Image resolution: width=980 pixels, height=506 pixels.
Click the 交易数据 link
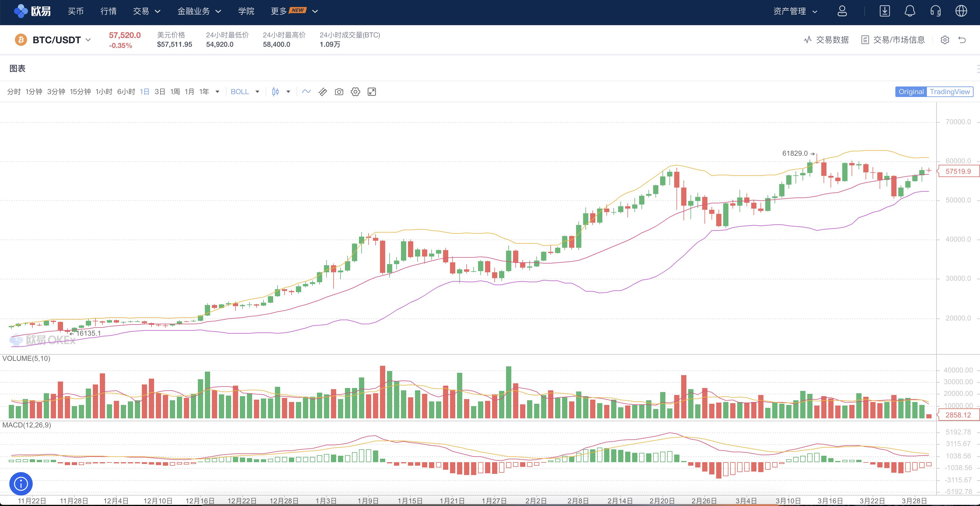826,40
